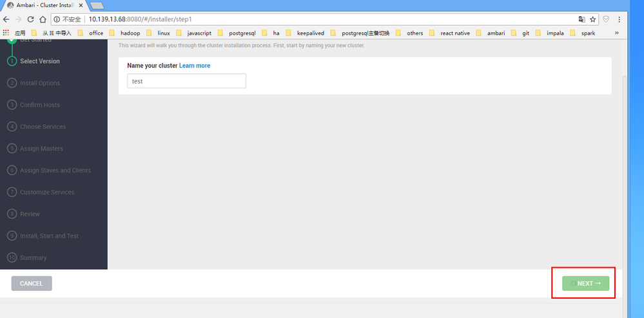The image size is (644, 318).
Task: Open the linux bookmark folder
Action: tap(158, 33)
